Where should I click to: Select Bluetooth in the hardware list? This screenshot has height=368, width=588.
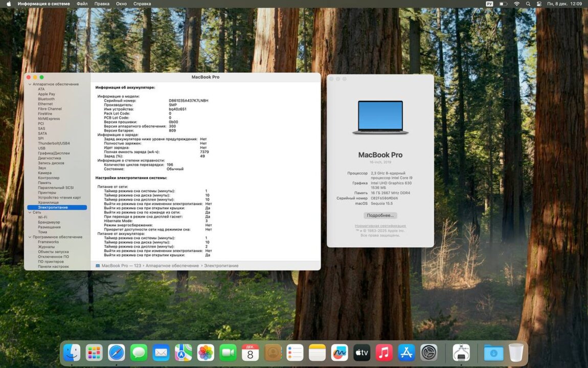tap(46, 99)
